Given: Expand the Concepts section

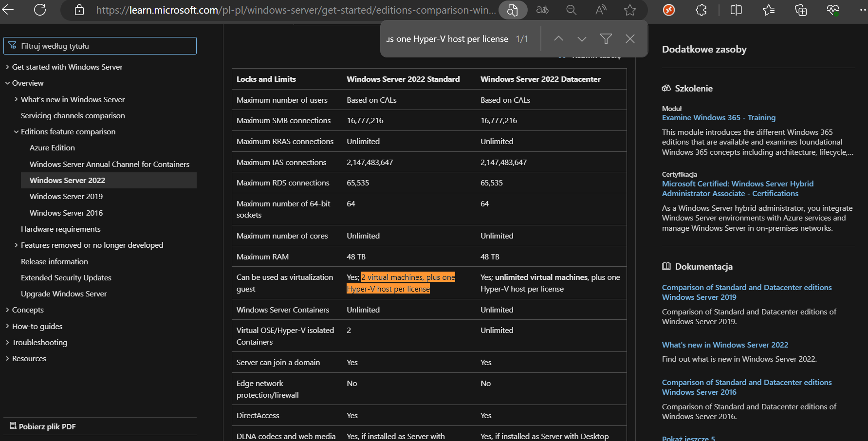Looking at the screenshot, I should [7, 310].
